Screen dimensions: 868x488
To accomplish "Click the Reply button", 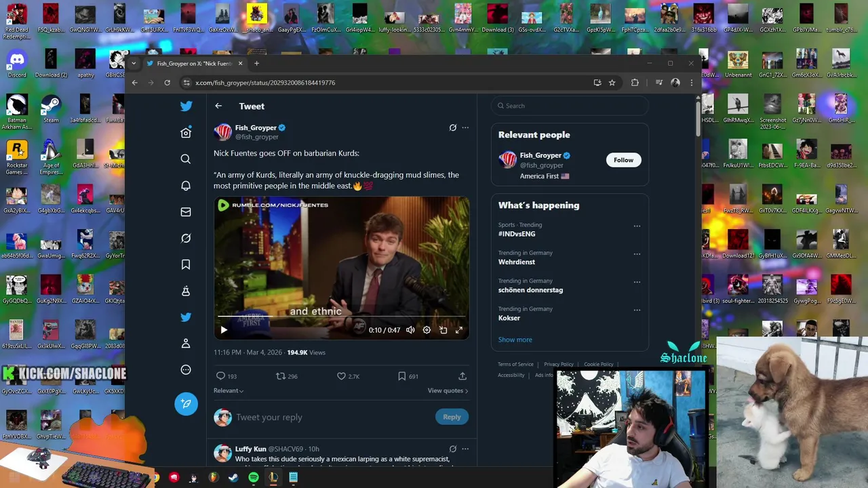I will [452, 417].
